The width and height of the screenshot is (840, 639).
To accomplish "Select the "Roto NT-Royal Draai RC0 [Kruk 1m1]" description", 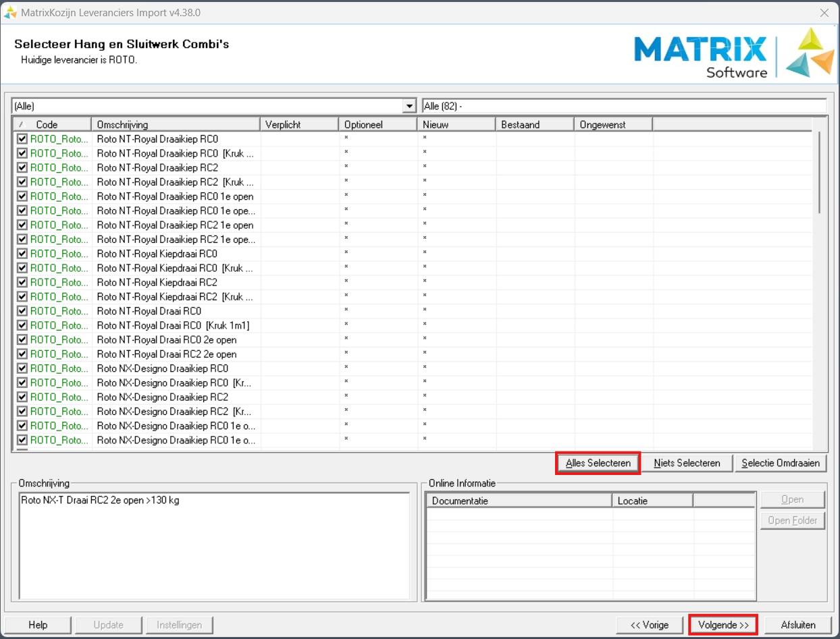I will point(174,325).
